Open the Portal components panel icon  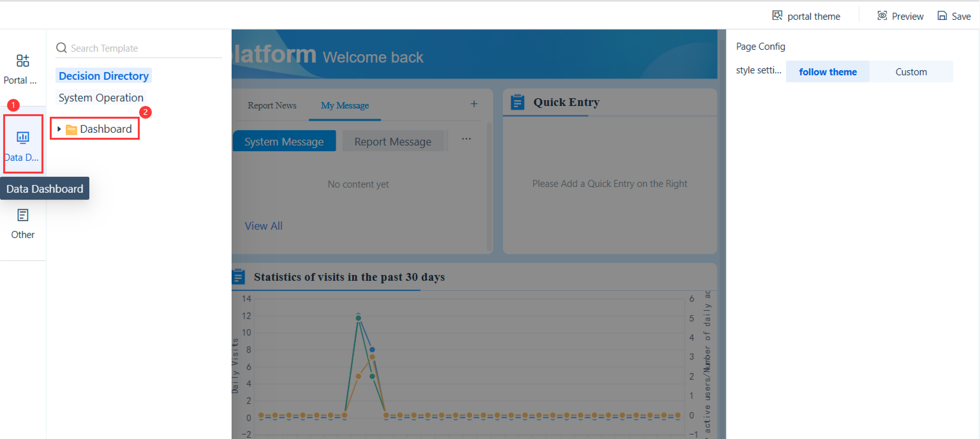23,61
